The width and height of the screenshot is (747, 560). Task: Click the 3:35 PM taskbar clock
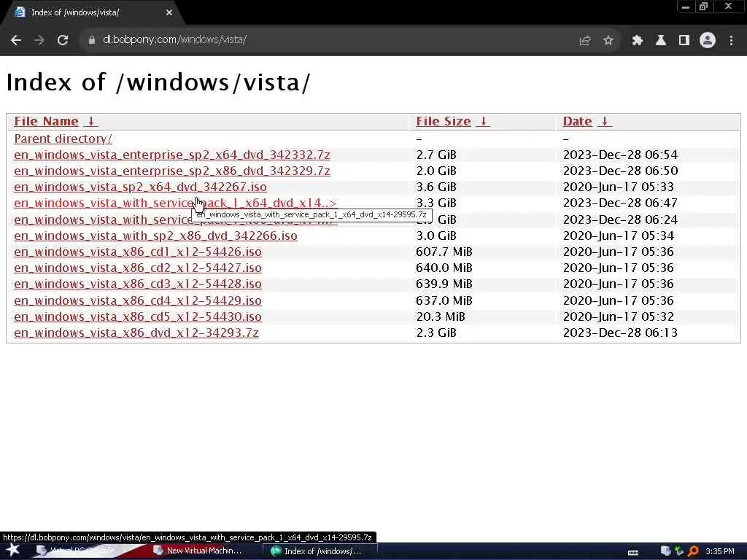pyautogui.click(x=720, y=551)
